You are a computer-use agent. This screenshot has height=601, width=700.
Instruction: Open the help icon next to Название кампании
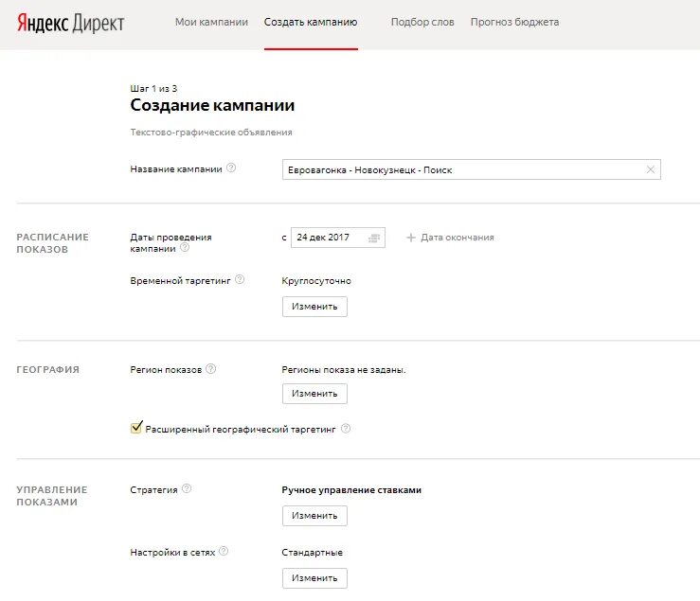coord(231,168)
